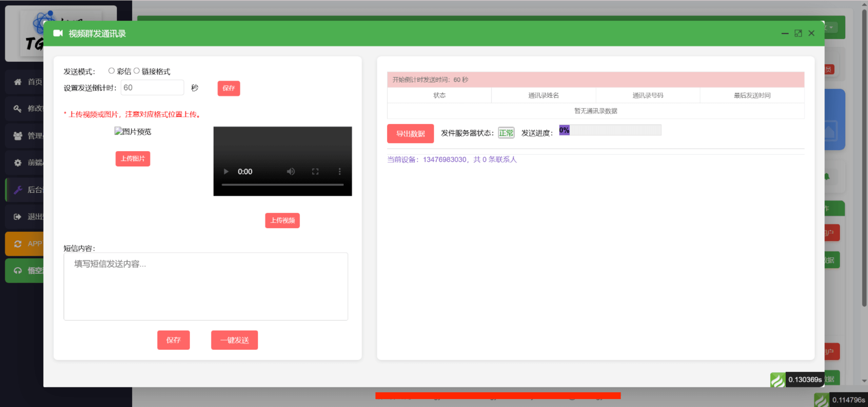Click the 一键发送 button
The height and width of the screenshot is (407, 868).
234,340
